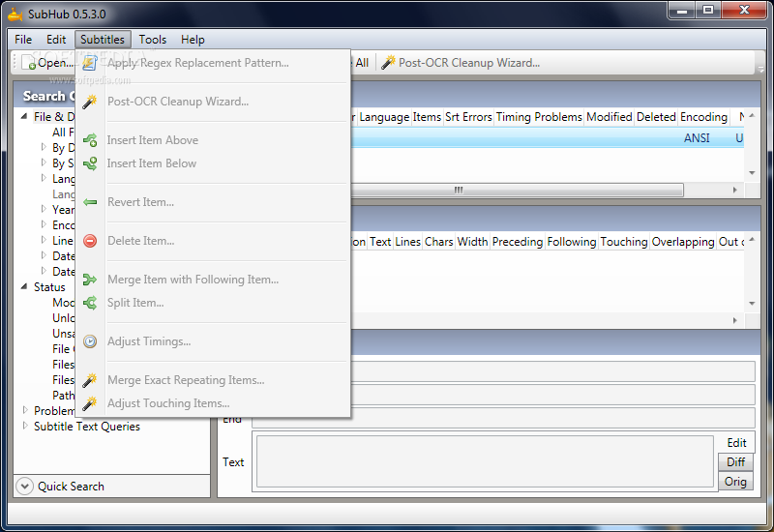This screenshot has height=532, width=774.
Task: Click the toolbar Post-OCR Cleanup wand icon
Action: [389, 62]
